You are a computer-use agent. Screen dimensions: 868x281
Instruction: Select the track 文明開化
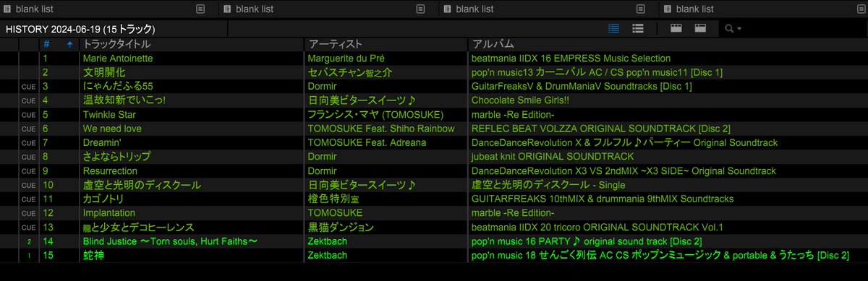pos(104,72)
